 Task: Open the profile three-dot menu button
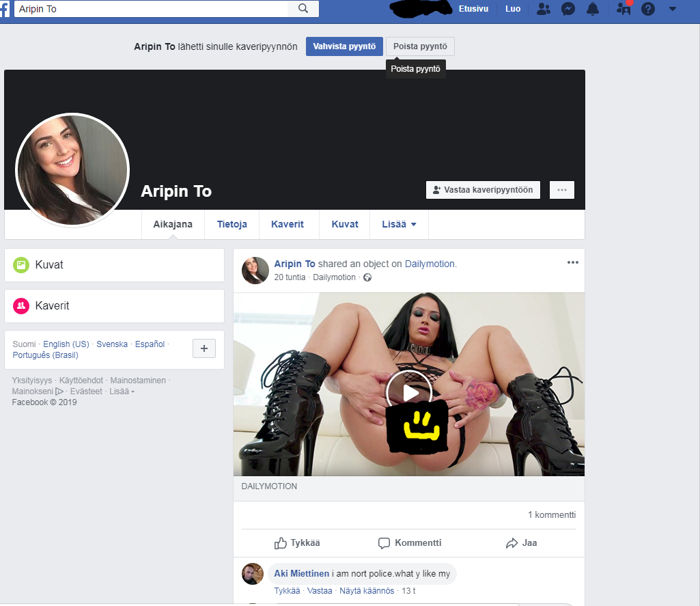[562, 190]
